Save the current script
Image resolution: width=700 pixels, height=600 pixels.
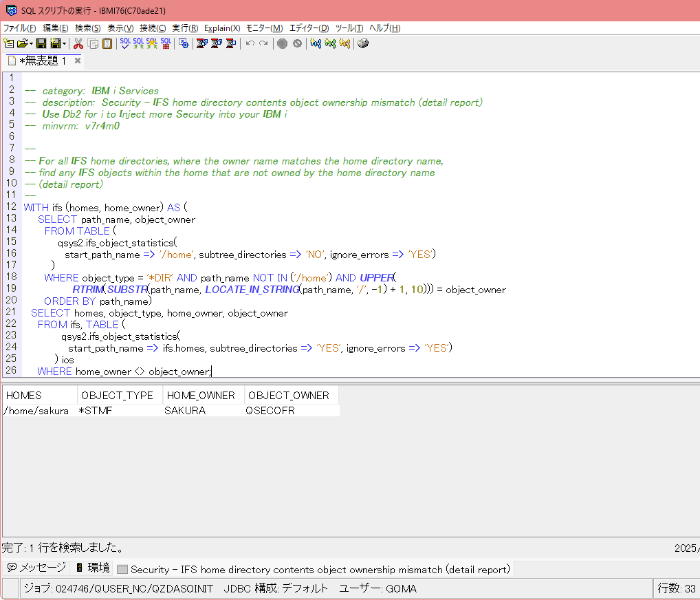[41, 43]
